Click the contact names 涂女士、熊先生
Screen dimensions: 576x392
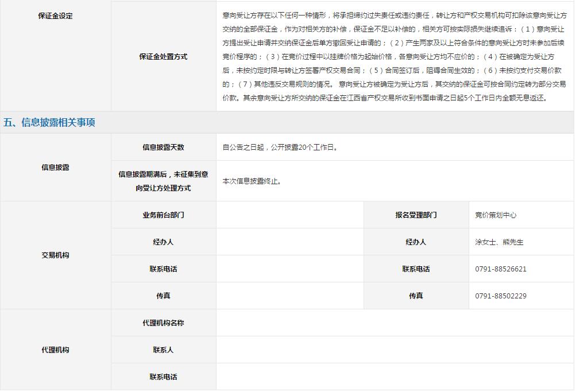coord(499,242)
